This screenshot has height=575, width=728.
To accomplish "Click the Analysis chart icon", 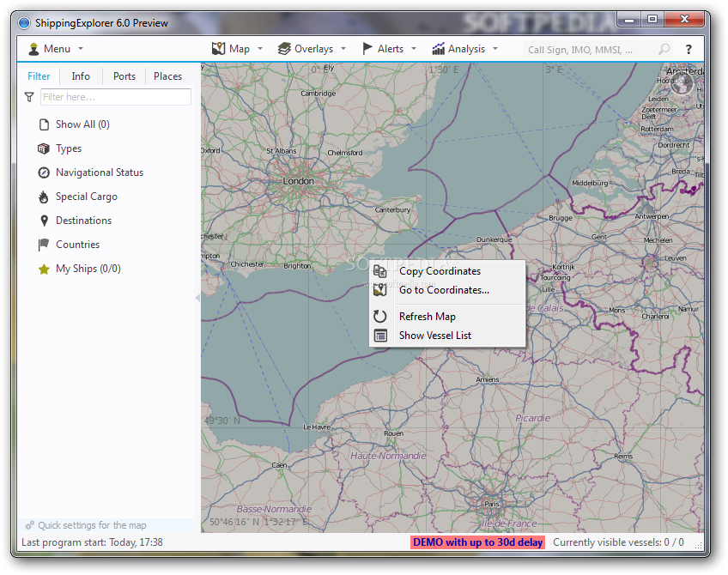I will click(439, 48).
